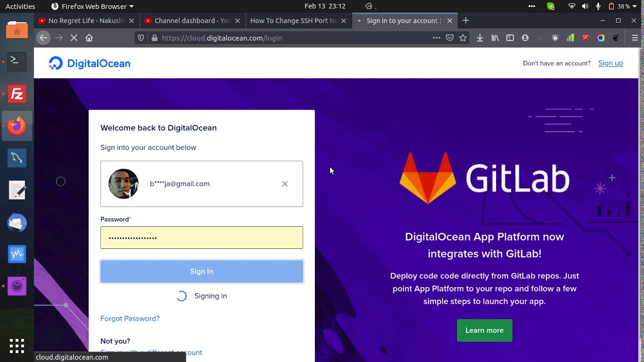The height and width of the screenshot is (362, 644).
Task: Click the green checkmark tray icon
Action: coord(550,6)
